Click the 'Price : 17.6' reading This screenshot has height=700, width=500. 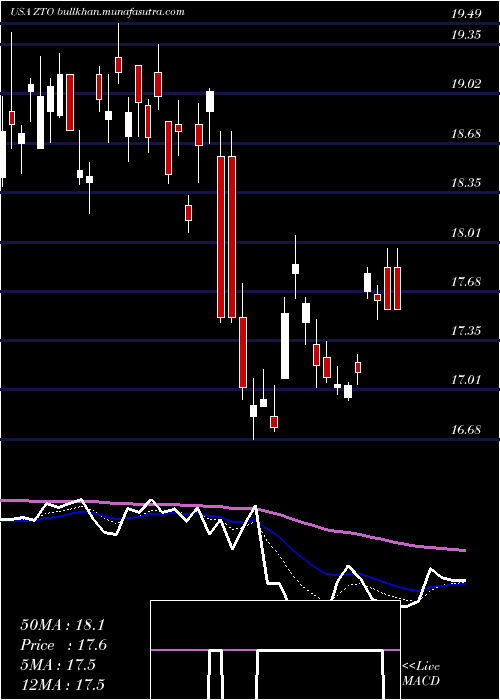[x=63, y=645]
